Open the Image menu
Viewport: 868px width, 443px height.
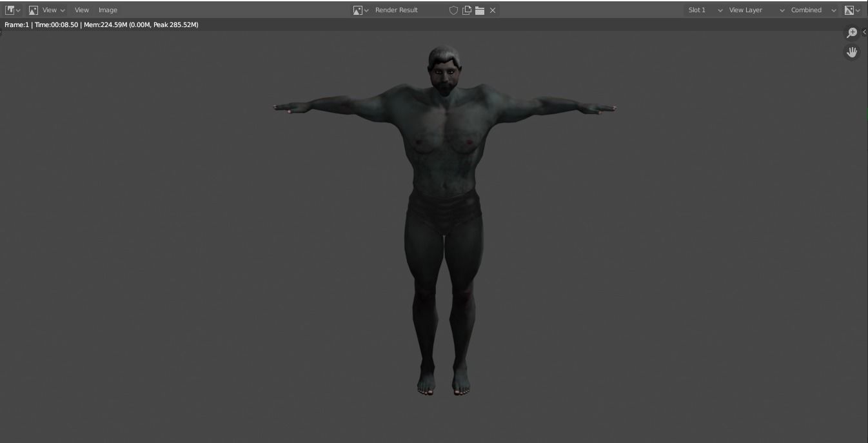tap(108, 10)
